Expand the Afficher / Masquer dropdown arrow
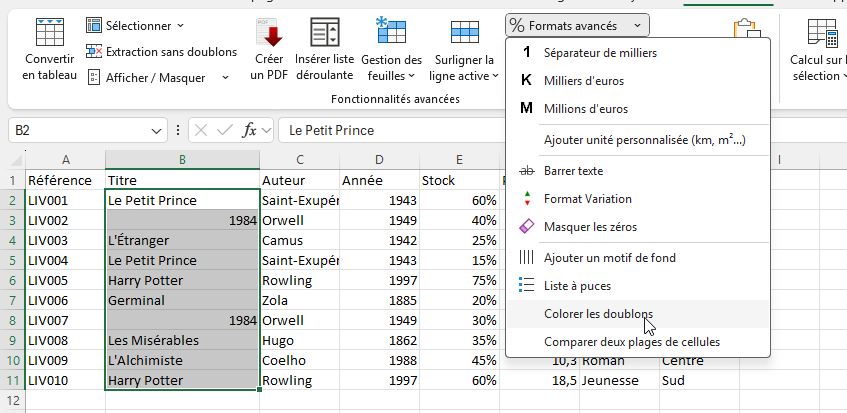 [x=225, y=78]
